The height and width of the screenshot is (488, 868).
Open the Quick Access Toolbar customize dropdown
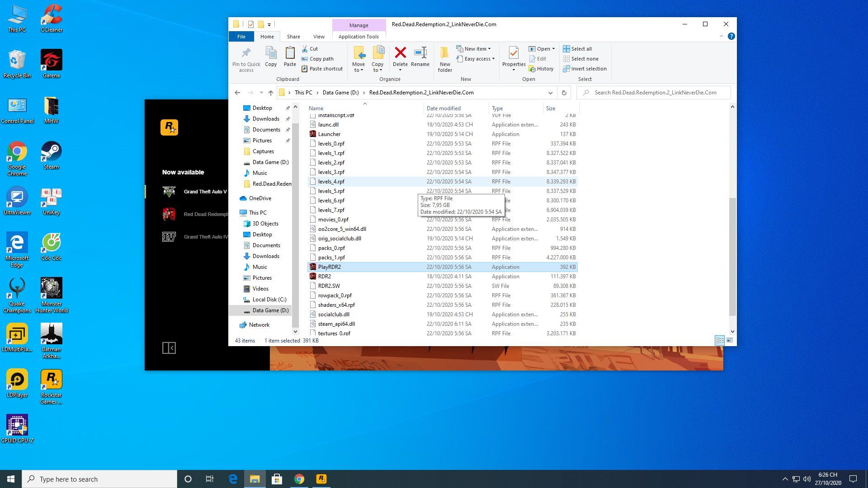pyautogui.click(x=269, y=24)
